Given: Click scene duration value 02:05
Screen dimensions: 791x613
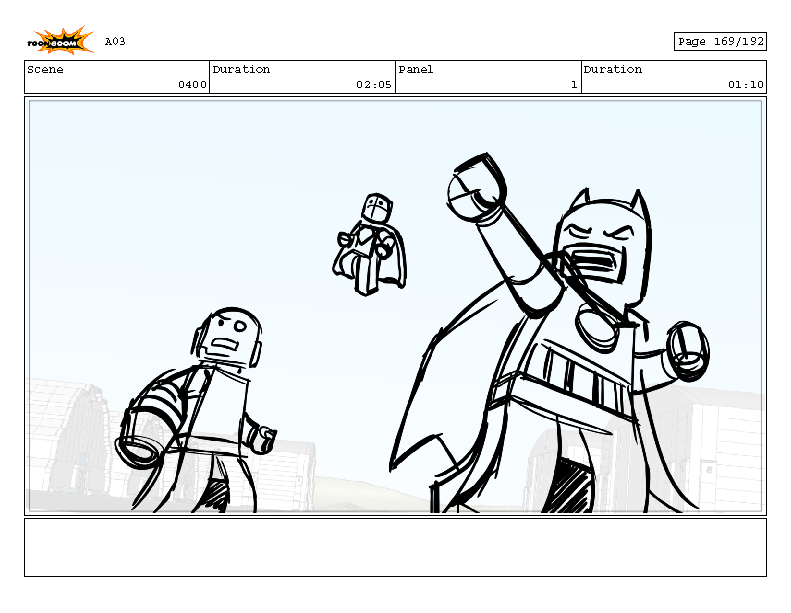Looking at the screenshot, I should [374, 85].
